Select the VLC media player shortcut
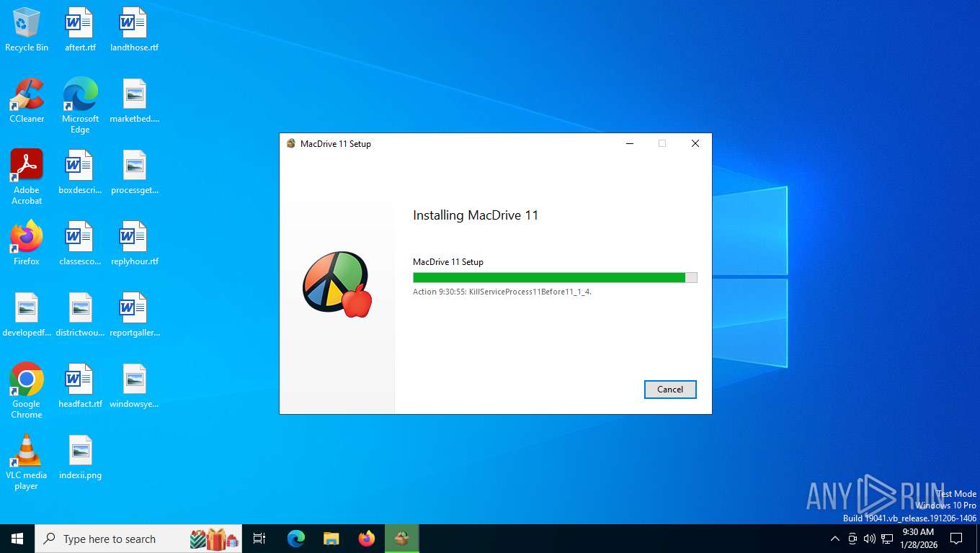The height and width of the screenshot is (553, 980). coord(27,462)
